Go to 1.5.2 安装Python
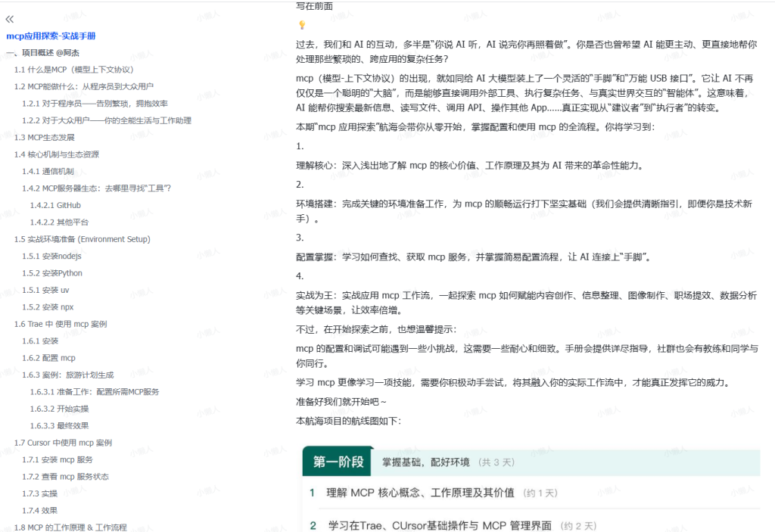 click(x=52, y=273)
